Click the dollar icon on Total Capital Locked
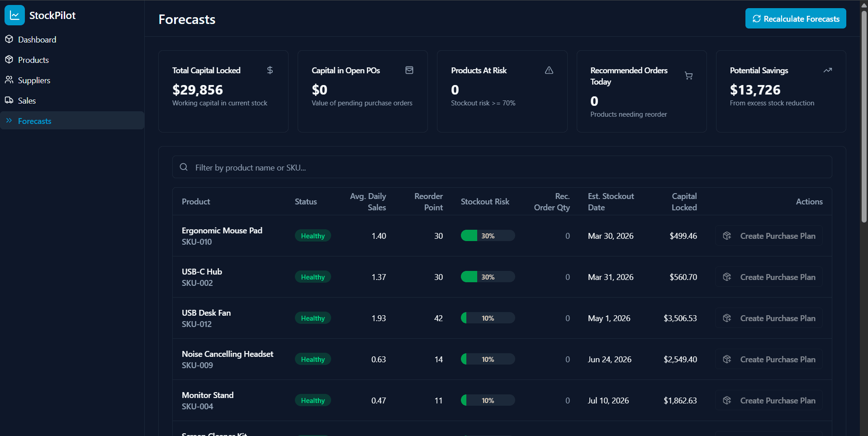This screenshot has width=868, height=436. click(x=270, y=70)
